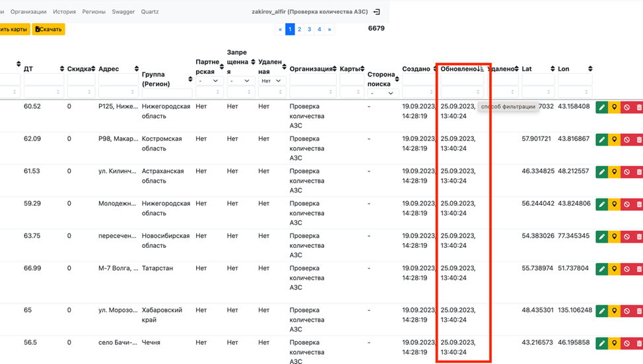Open the Удаленная filter dropdown showing Нет
The height and width of the screenshot is (364, 643).
coord(272,81)
